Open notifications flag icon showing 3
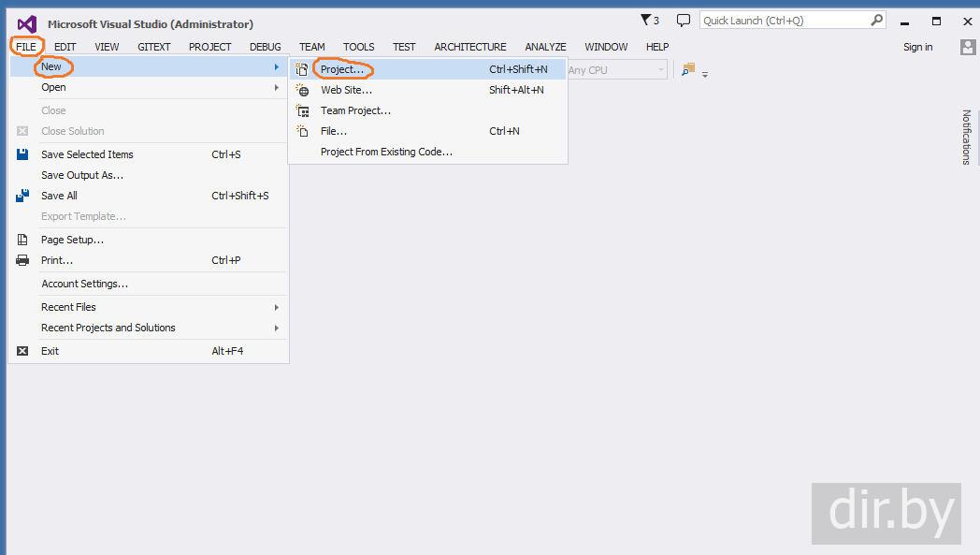The height and width of the screenshot is (555, 980). coord(650,21)
